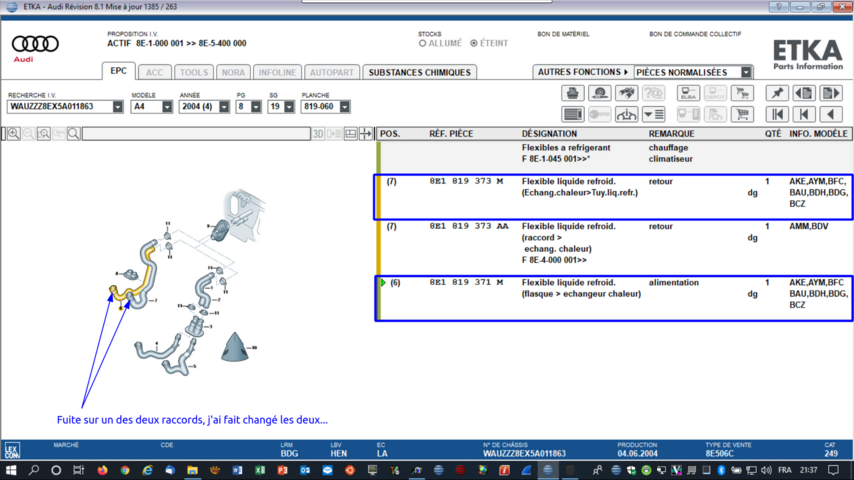
Task: Click the DÉSIGNATION column header
Action: coord(549,133)
